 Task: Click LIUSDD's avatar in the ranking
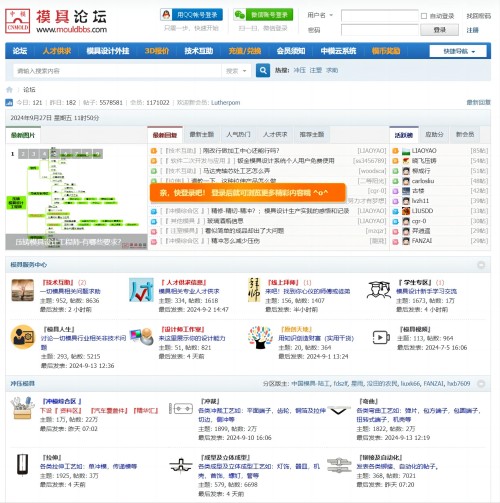(x=406, y=211)
